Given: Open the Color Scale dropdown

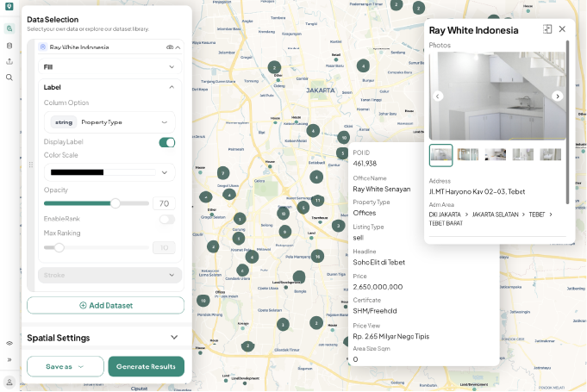Looking at the screenshot, I should [x=109, y=172].
